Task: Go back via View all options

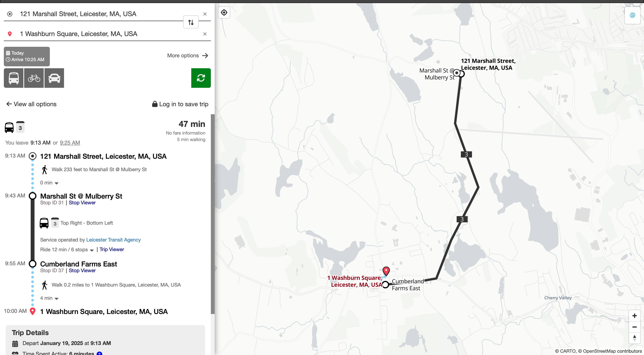Action: 31,104
